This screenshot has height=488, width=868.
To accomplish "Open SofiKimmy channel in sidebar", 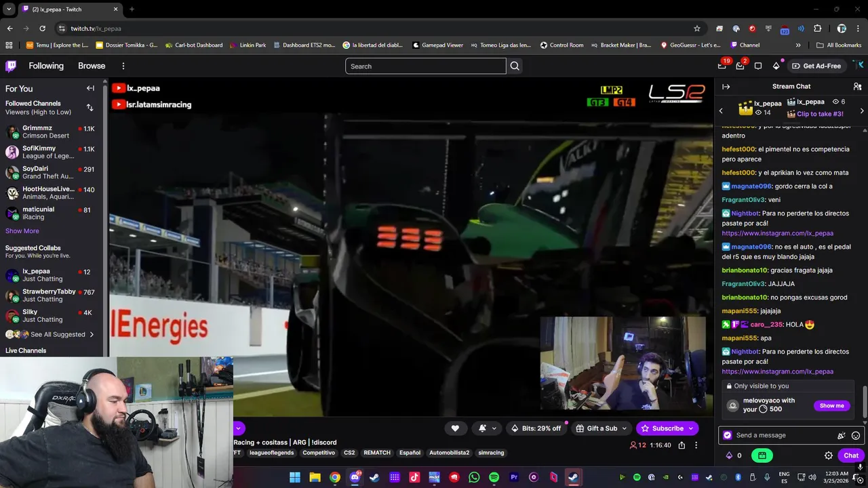I will point(52,152).
